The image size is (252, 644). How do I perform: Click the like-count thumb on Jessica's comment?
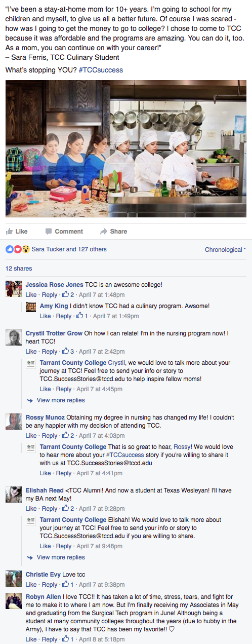pos(66,294)
